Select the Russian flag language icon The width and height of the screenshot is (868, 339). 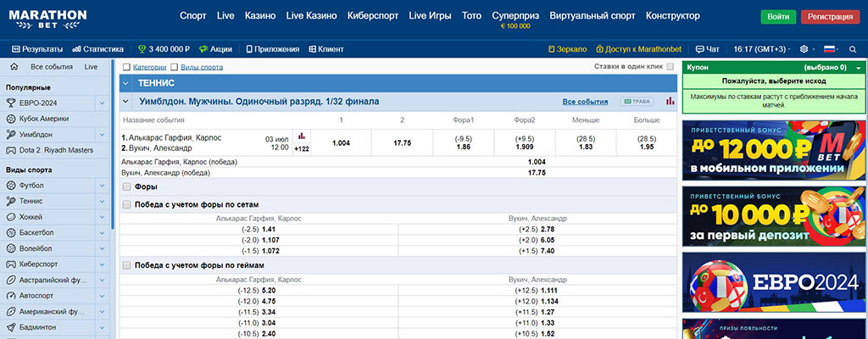tap(829, 49)
